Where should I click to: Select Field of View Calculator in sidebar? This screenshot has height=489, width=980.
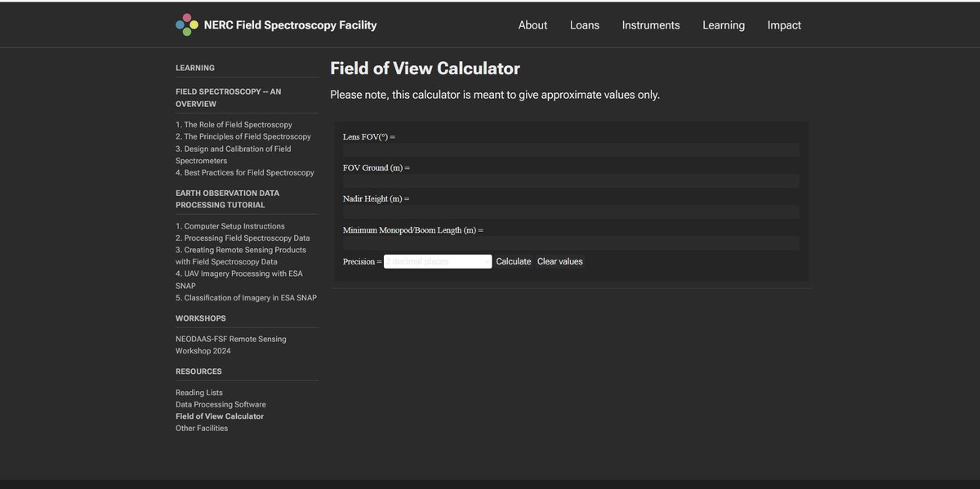[220, 416]
